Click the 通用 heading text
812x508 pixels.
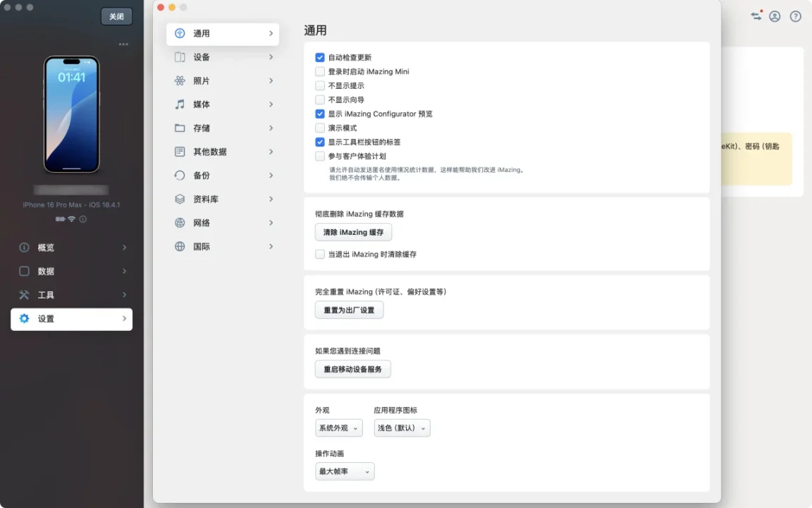[315, 30]
